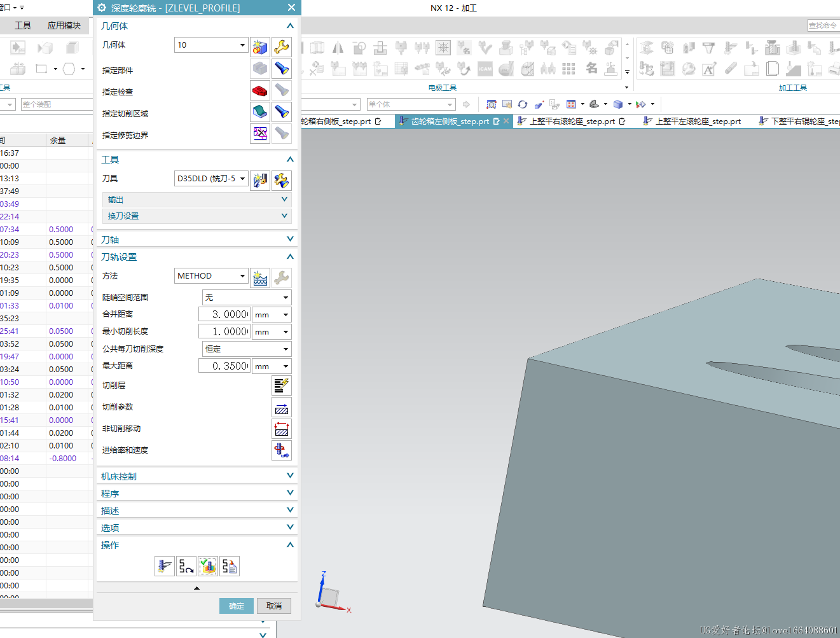Open the 进给率和速度 feeds and speeds dialog
The image size is (840, 638).
point(282,450)
